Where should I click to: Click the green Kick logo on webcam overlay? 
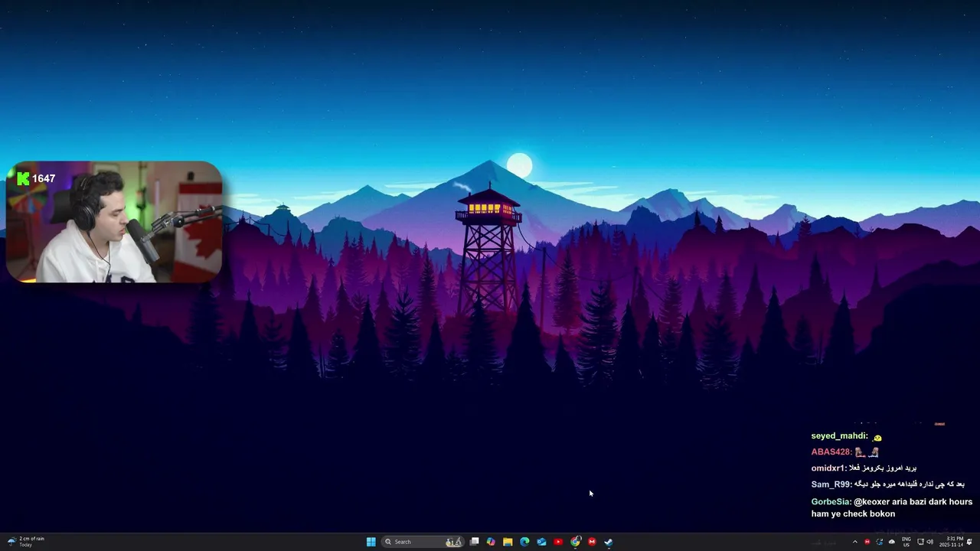coord(23,178)
